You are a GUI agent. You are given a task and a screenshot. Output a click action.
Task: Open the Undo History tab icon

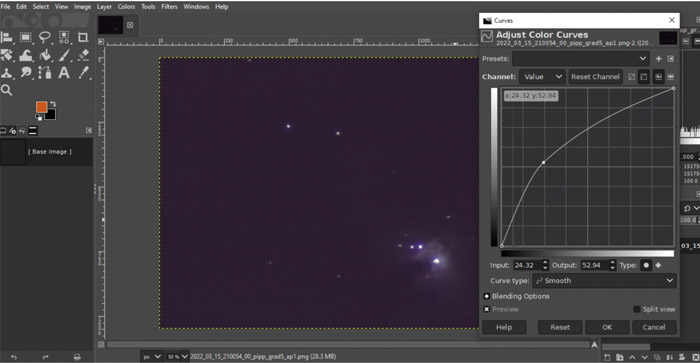pos(22,131)
